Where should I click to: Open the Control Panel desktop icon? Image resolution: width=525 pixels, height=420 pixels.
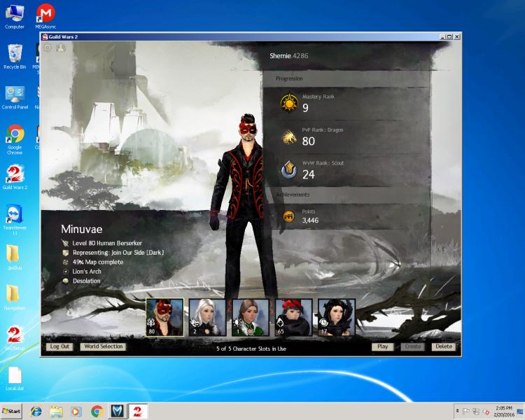[15, 97]
